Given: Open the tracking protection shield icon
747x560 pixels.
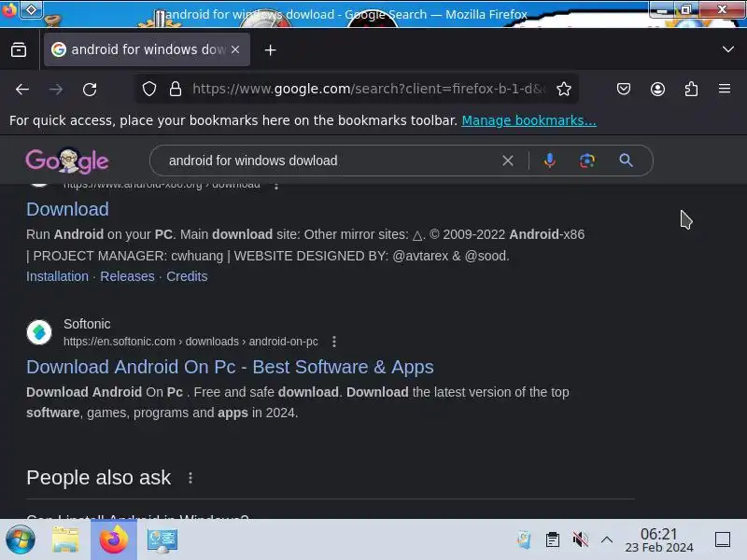Looking at the screenshot, I should pyautogui.click(x=149, y=89).
